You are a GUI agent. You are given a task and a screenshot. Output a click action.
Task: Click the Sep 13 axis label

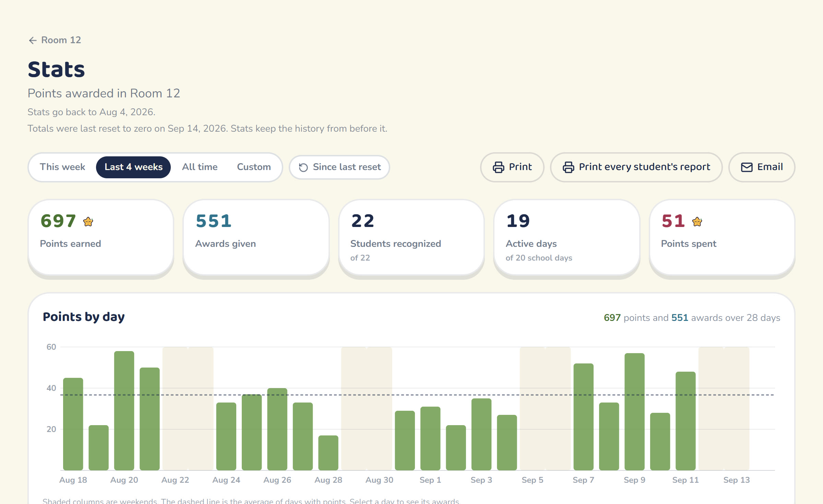(737, 480)
